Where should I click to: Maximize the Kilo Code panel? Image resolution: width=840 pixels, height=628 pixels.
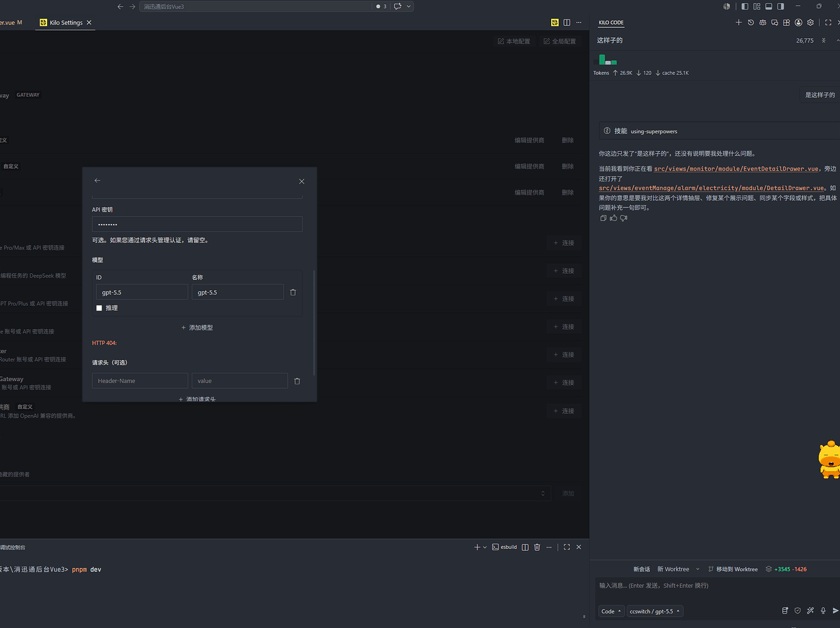828,23
